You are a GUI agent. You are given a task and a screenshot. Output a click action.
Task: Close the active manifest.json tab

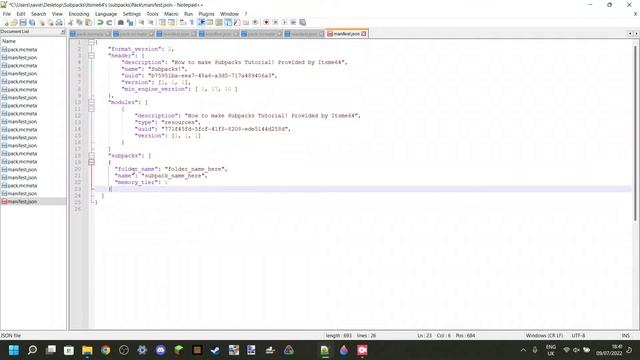(x=364, y=34)
